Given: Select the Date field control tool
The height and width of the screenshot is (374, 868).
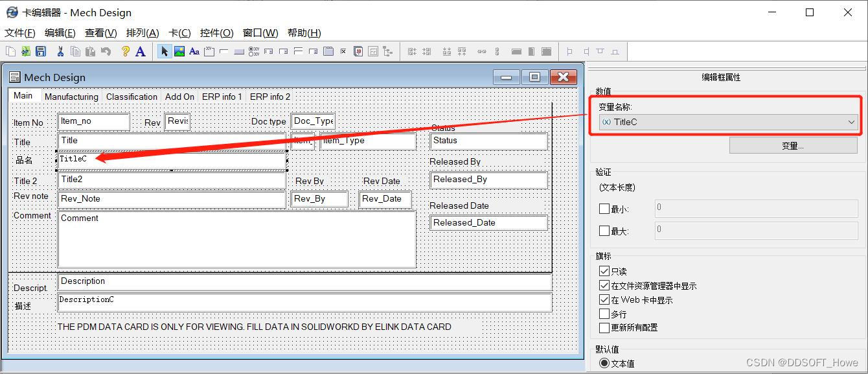Looking at the screenshot, I should point(358,51).
